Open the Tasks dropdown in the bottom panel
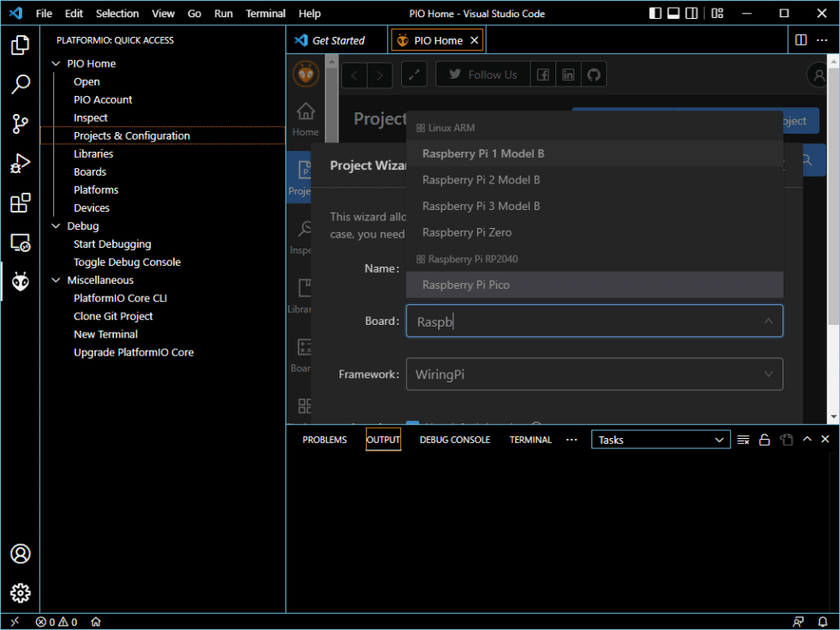 (x=660, y=439)
